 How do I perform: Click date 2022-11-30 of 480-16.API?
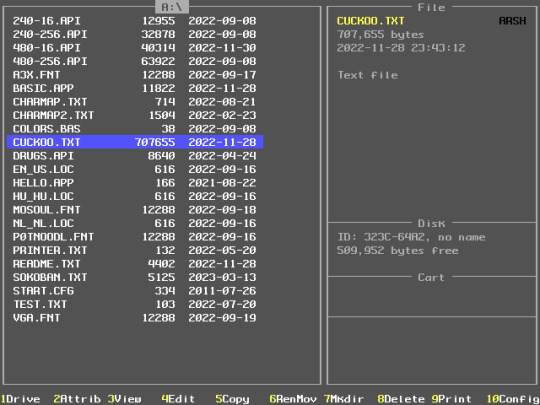point(222,48)
